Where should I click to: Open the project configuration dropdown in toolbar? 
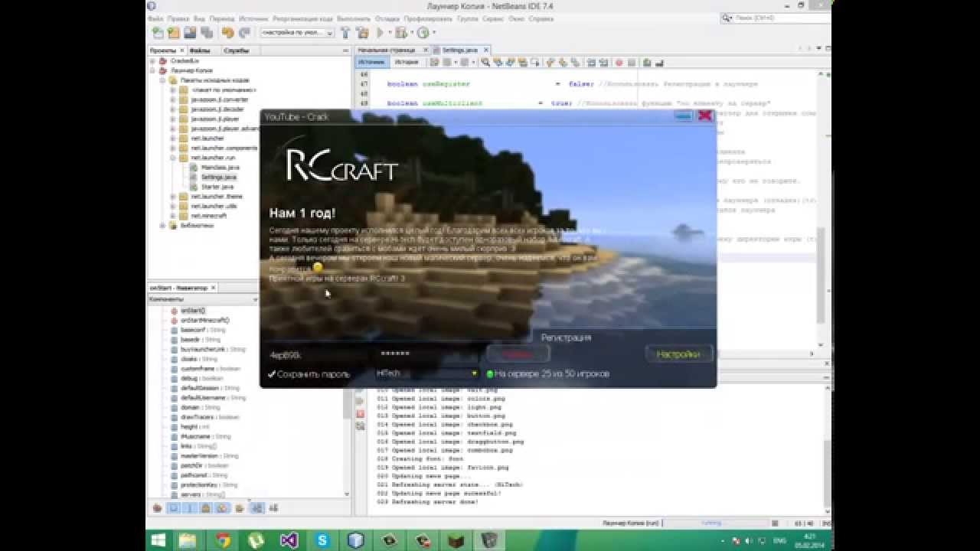[297, 33]
